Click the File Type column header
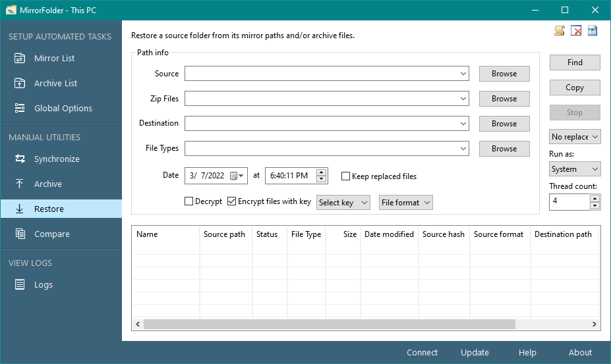The height and width of the screenshot is (364, 611). point(306,234)
